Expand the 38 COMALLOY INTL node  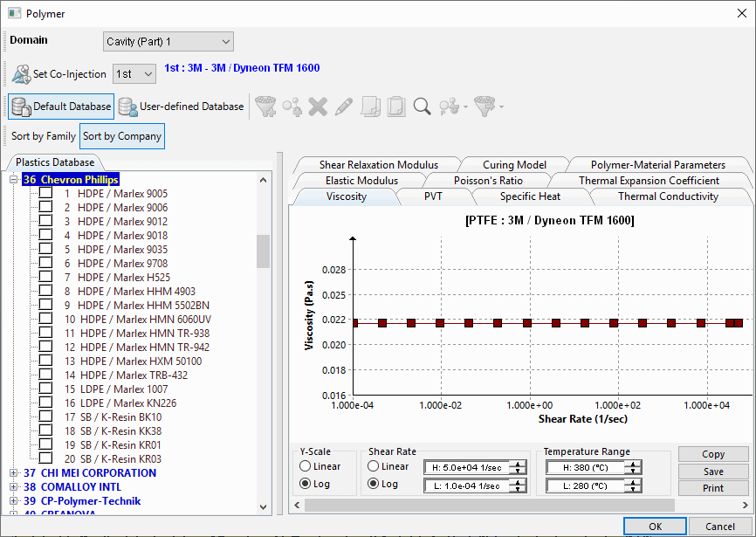click(x=13, y=487)
